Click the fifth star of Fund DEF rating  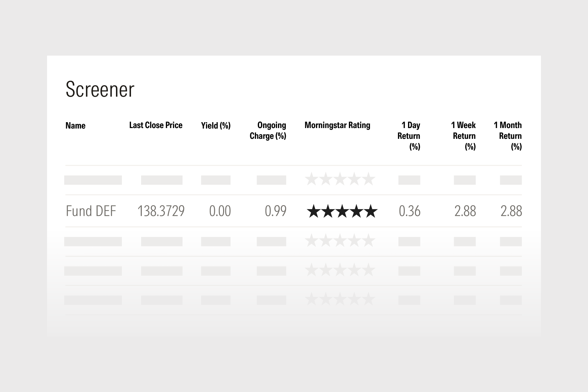coord(370,211)
